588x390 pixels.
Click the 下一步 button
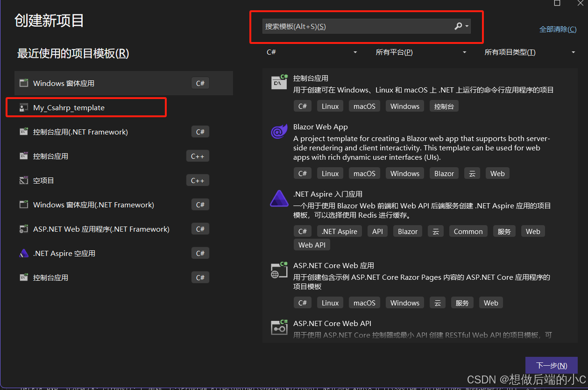tap(552, 365)
